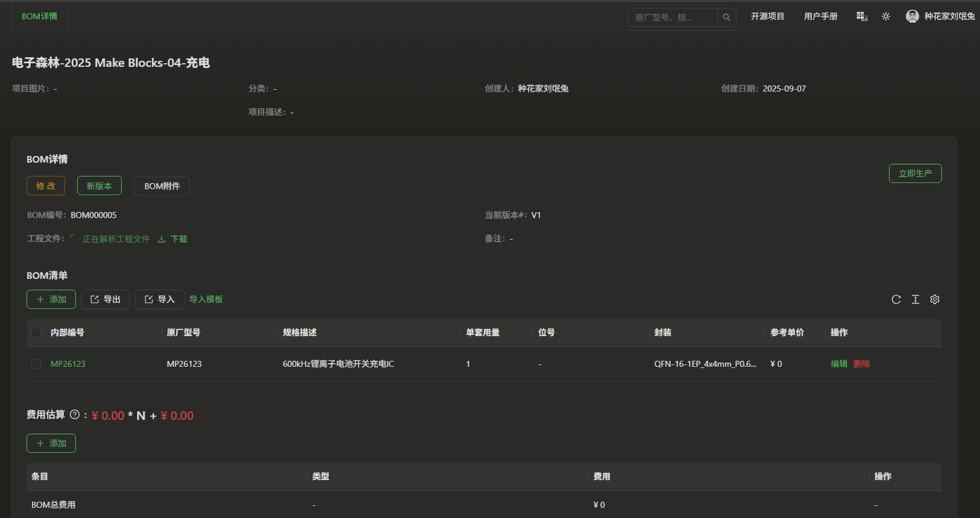
Task: Click the refresh icon above BOM table
Action: tap(896, 299)
